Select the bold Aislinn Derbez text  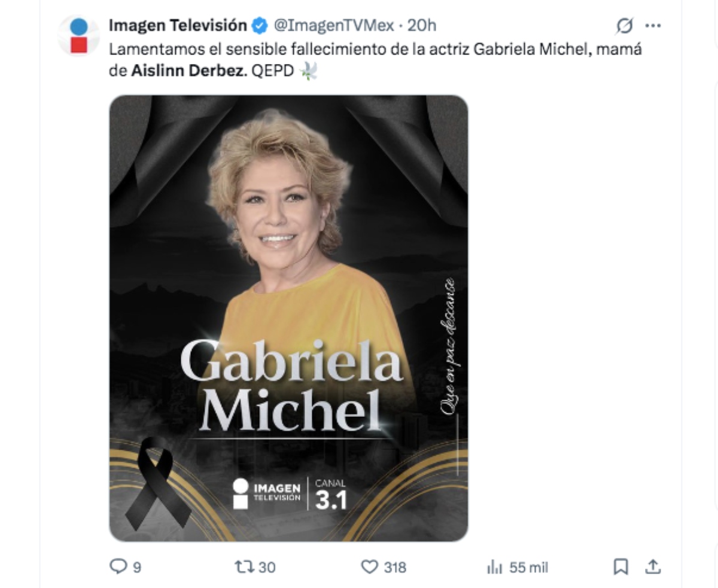pos(188,72)
